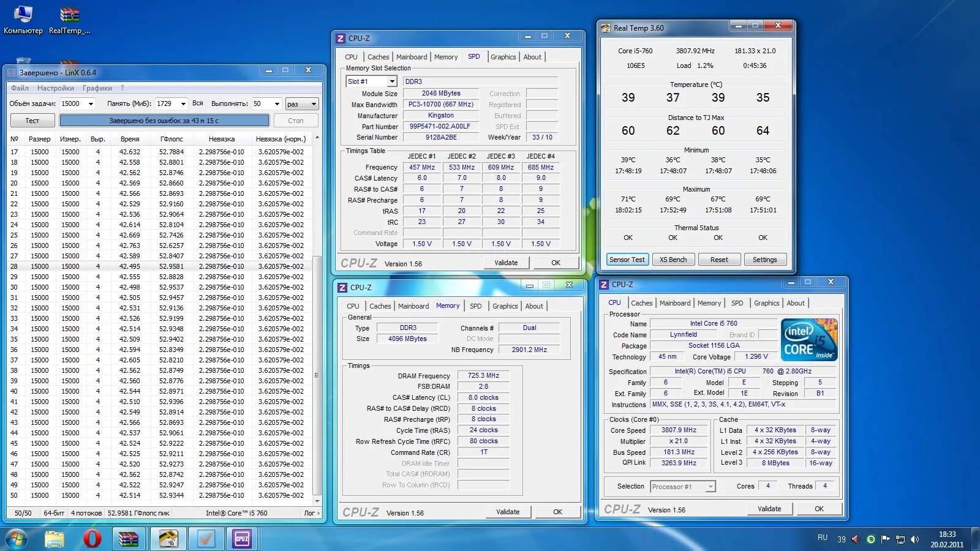Screen dimensions: 980x551
Task: Open the Файл menu in LinX
Action: 20,88
